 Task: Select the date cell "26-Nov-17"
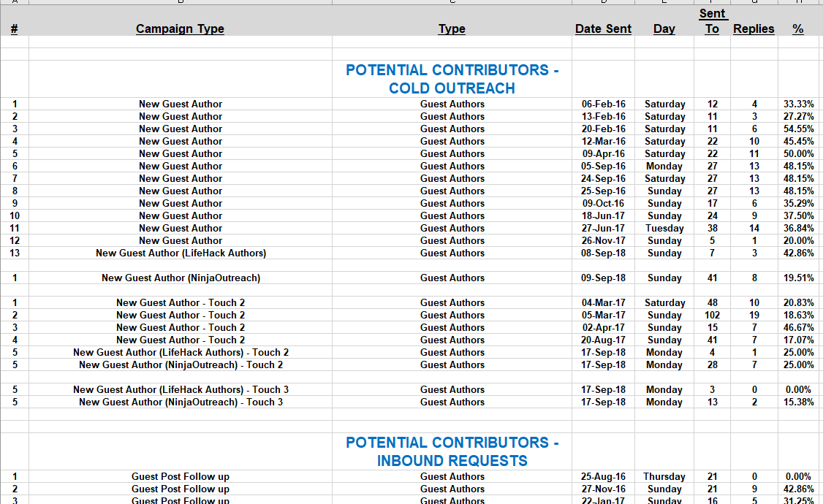[x=603, y=241]
